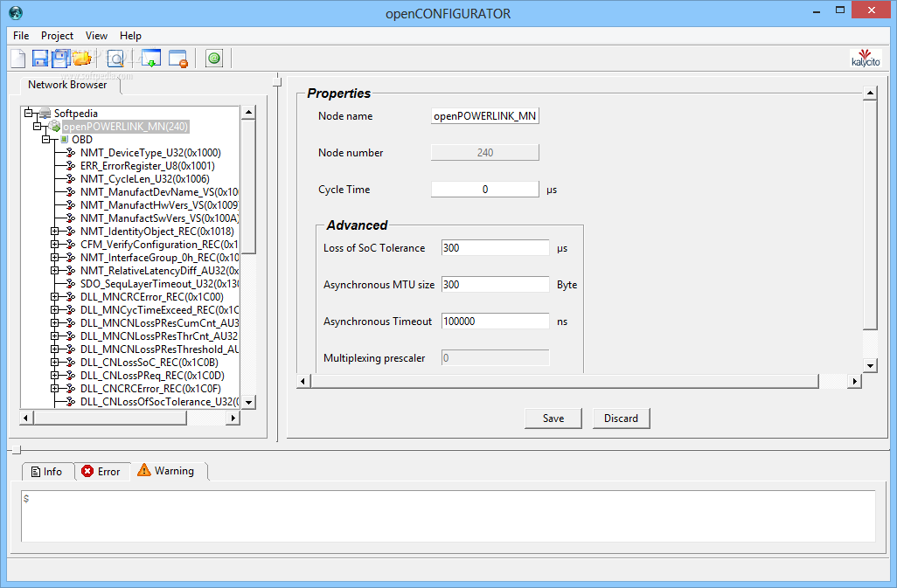The width and height of the screenshot is (897, 588).
Task: Click the single floppy disk save icon
Action: [x=39, y=59]
